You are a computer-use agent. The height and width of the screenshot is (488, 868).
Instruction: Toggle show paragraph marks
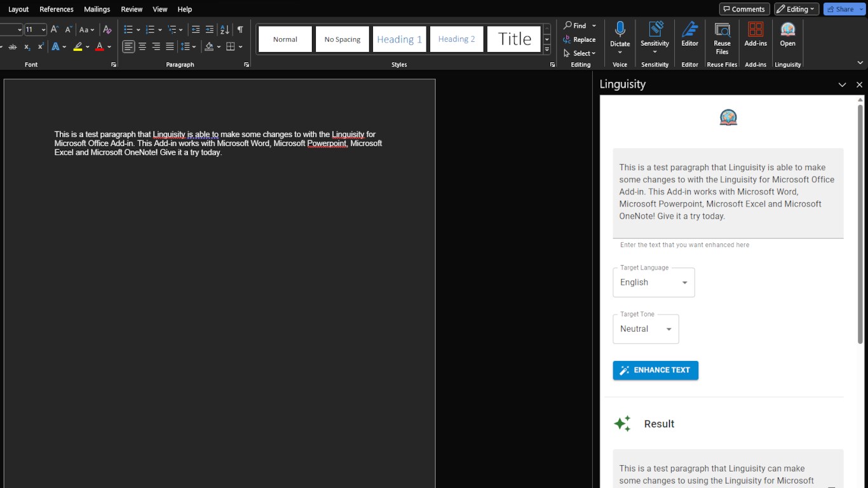tap(240, 29)
